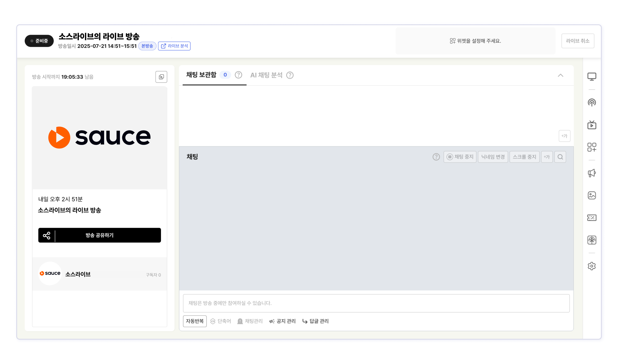Click the 방송 공유하기 button
This screenshot has width=618, height=364.
click(x=99, y=235)
